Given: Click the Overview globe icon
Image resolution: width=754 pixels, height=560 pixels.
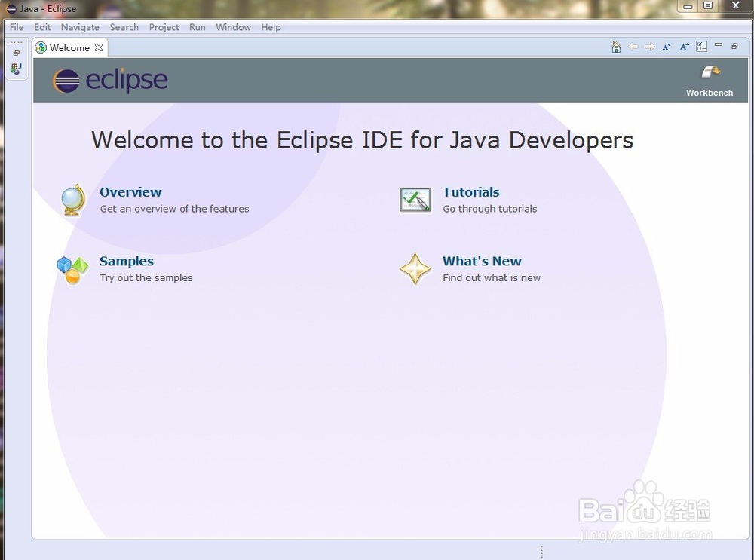Looking at the screenshot, I should 74,200.
